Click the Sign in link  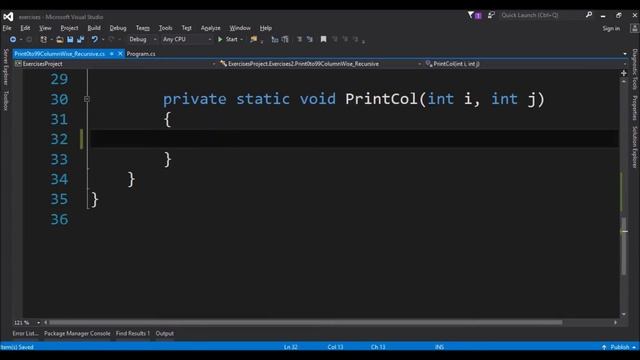click(611, 28)
